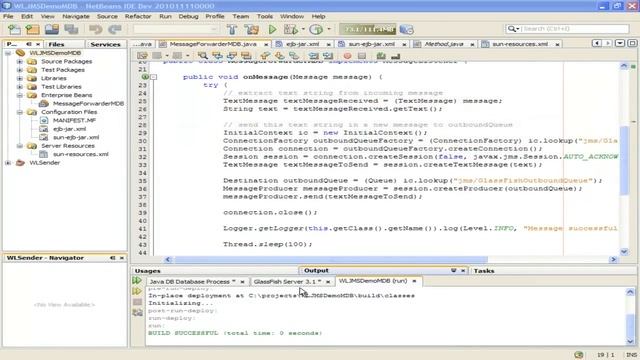The image size is (640, 360).
Task: Click the New File toolbar icon
Action: 14,29
